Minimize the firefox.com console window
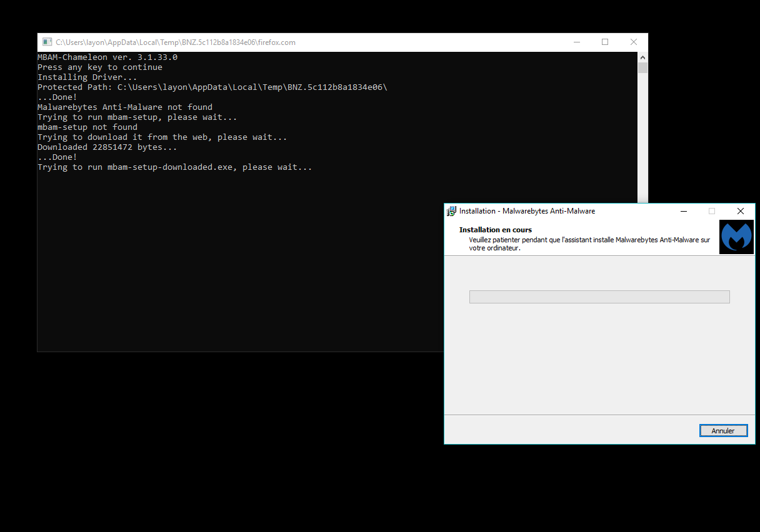 (x=576, y=42)
